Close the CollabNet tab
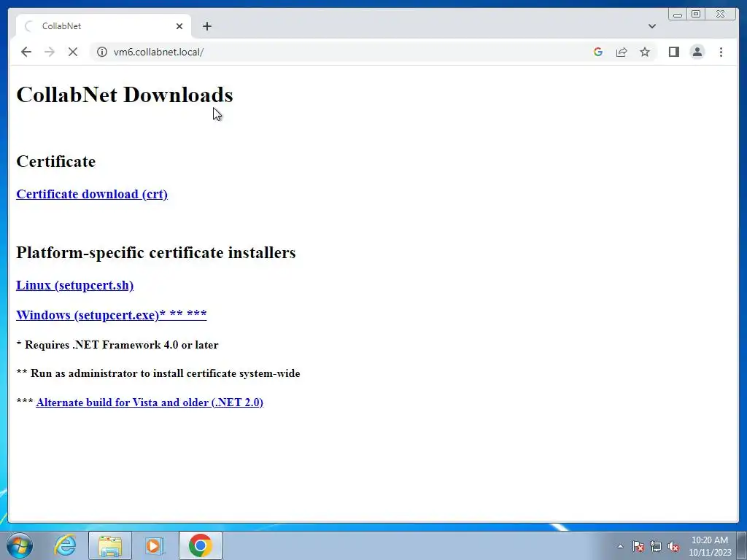747x560 pixels. (179, 26)
